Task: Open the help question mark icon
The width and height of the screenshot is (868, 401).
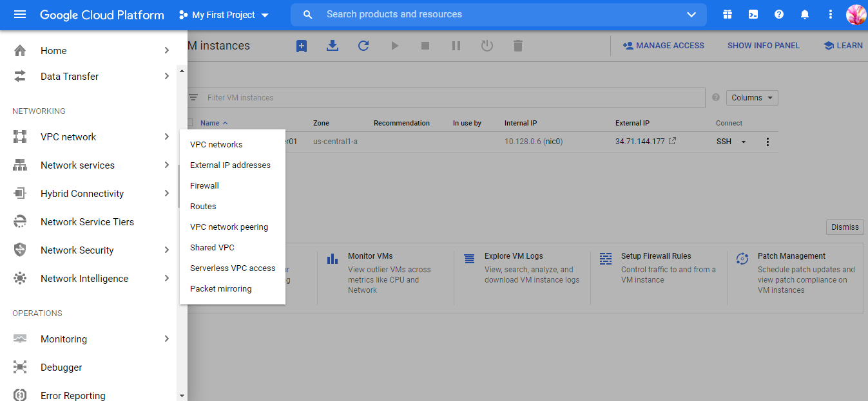Action: point(779,15)
